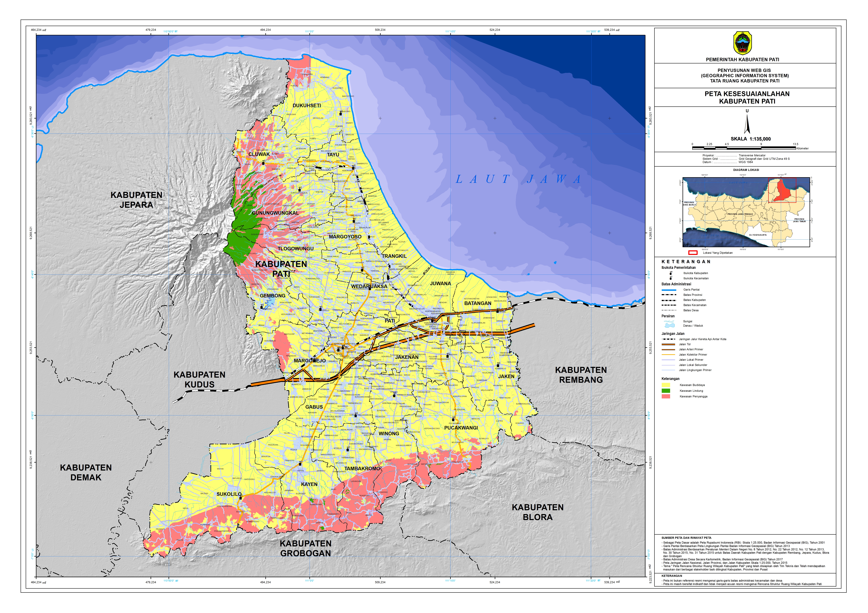Click the Kabupaten Pati coat of arms logo
Image resolution: width=868 pixels, height=613 pixels.
click(x=742, y=43)
